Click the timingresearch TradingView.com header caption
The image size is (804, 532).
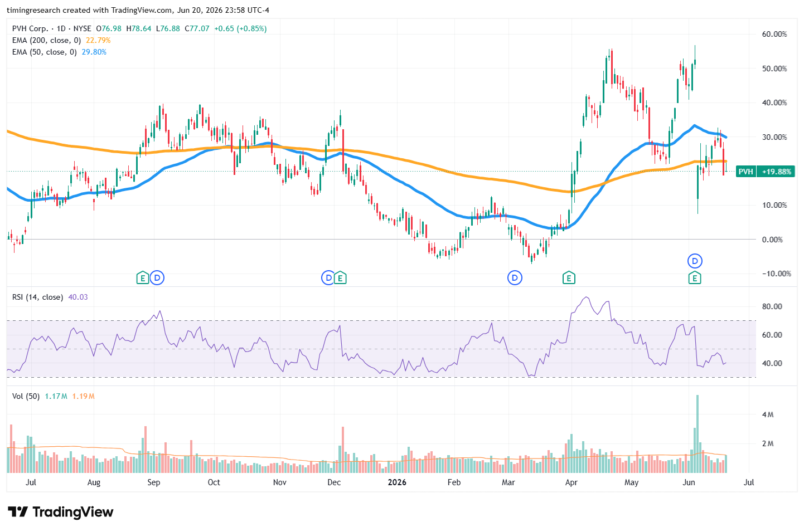coord(138,10)
